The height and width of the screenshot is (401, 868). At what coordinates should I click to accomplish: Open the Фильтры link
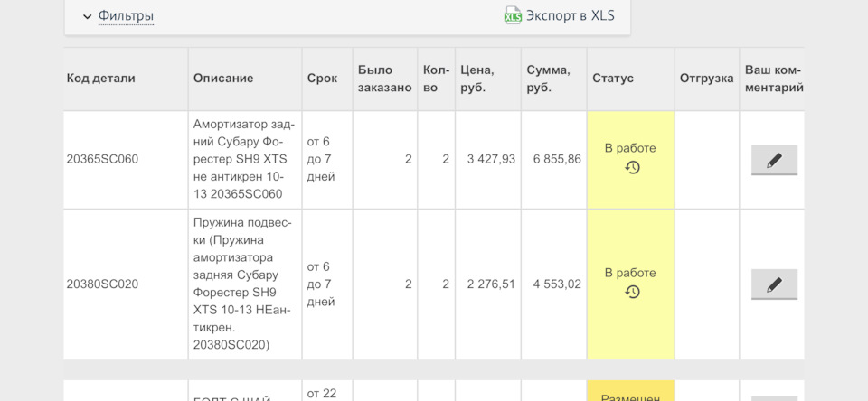coord(126,15)
